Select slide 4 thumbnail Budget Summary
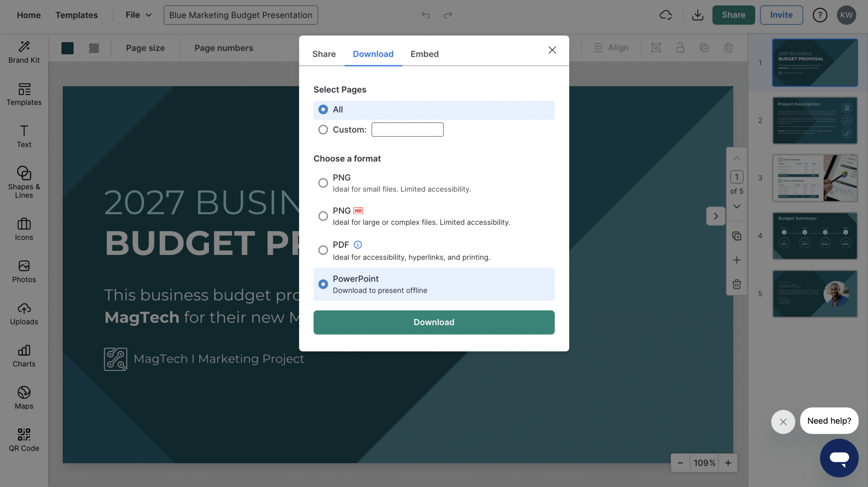This screenshot has width=868, height=487. click(814, 236)
